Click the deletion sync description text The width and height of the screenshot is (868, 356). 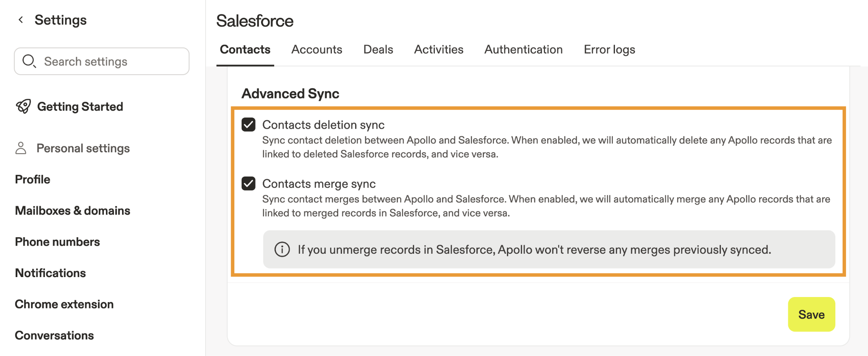(x=547, y=147)
